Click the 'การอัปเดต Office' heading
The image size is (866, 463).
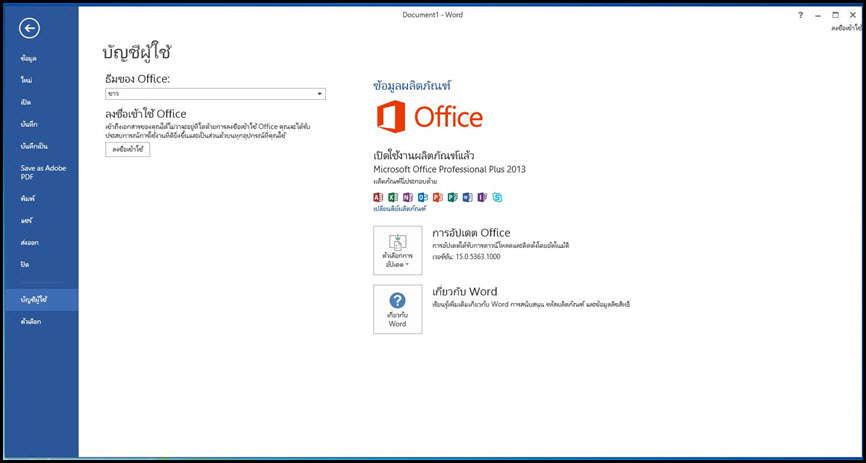[x=471, y=233]
